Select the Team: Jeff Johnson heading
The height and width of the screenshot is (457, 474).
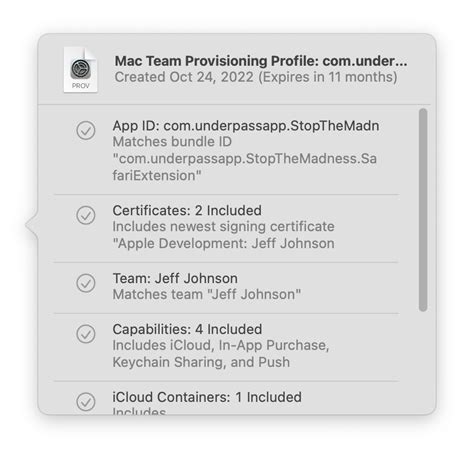pyautogui.click(x=175, y=278)
